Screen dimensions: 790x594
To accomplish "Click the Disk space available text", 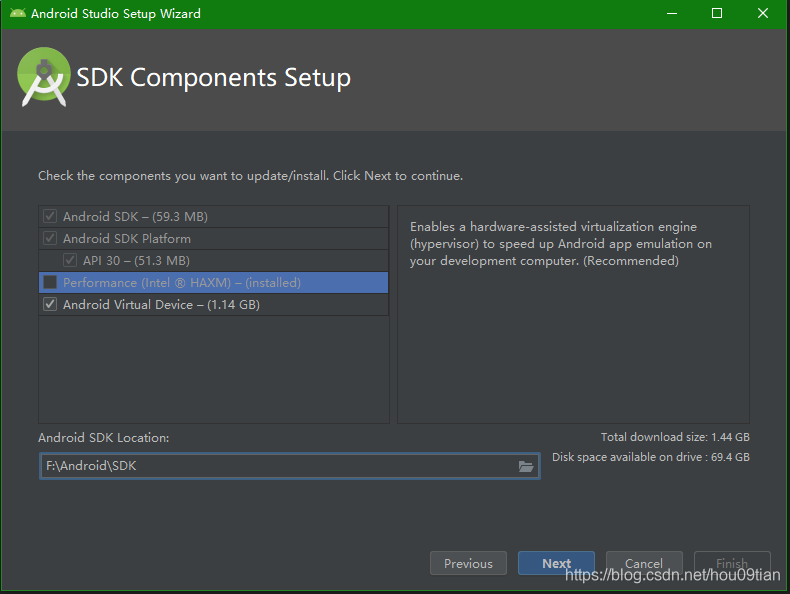I will (650, 457).
